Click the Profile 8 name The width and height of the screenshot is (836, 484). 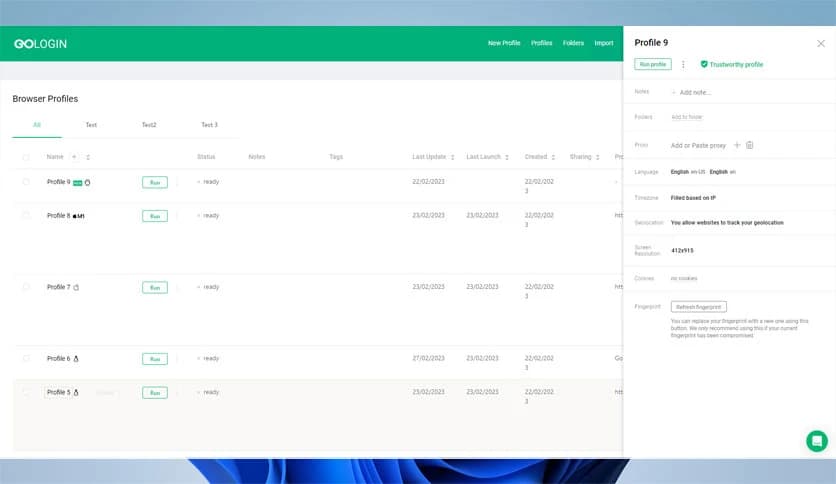click(59, 215)
